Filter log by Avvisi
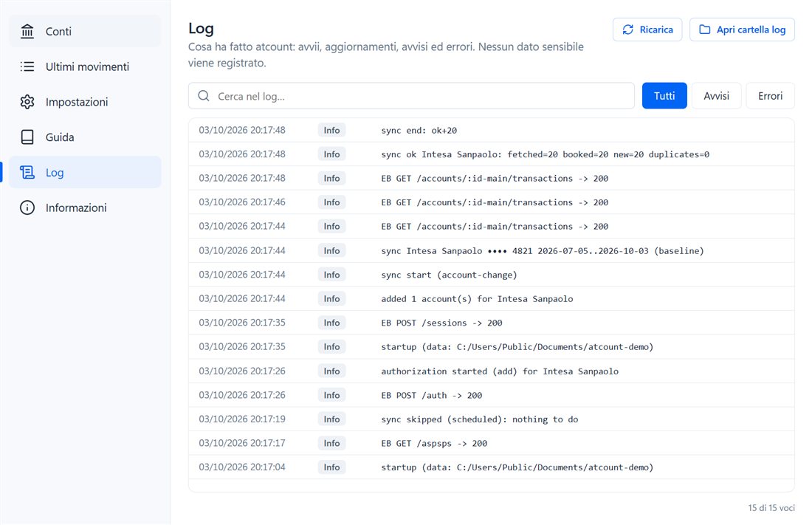This screenshot has width=812, height=525. [x=716, y=96]
